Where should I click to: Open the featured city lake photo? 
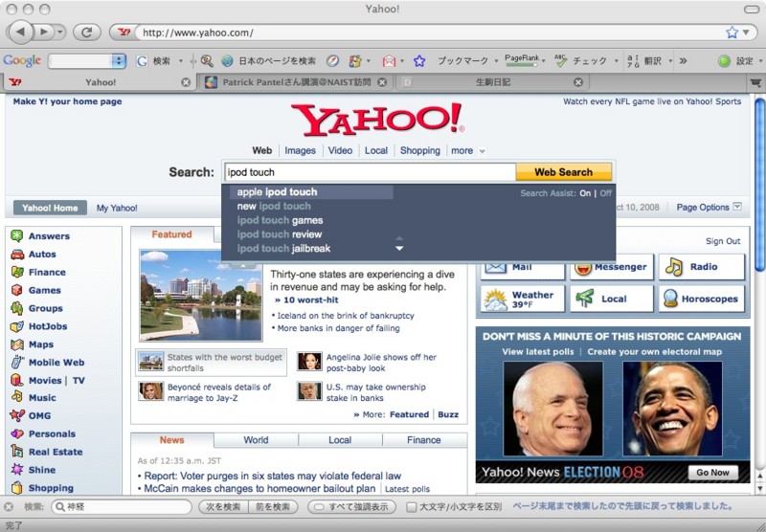point(201,296)
